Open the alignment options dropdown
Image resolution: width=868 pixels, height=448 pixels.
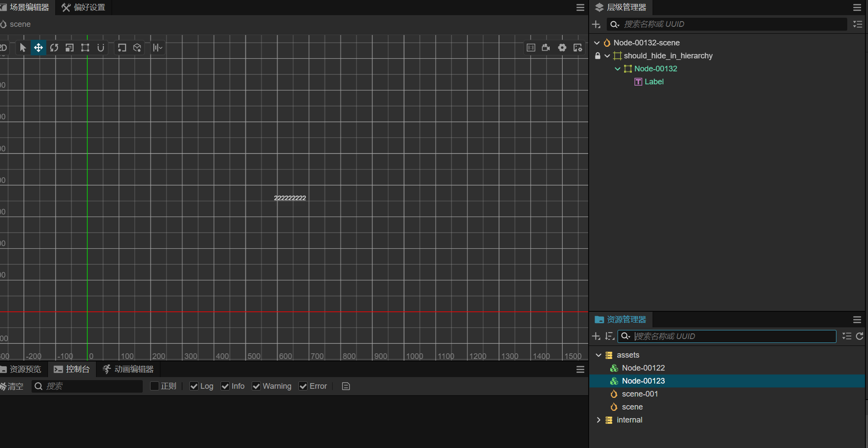[x=157, y=48]
